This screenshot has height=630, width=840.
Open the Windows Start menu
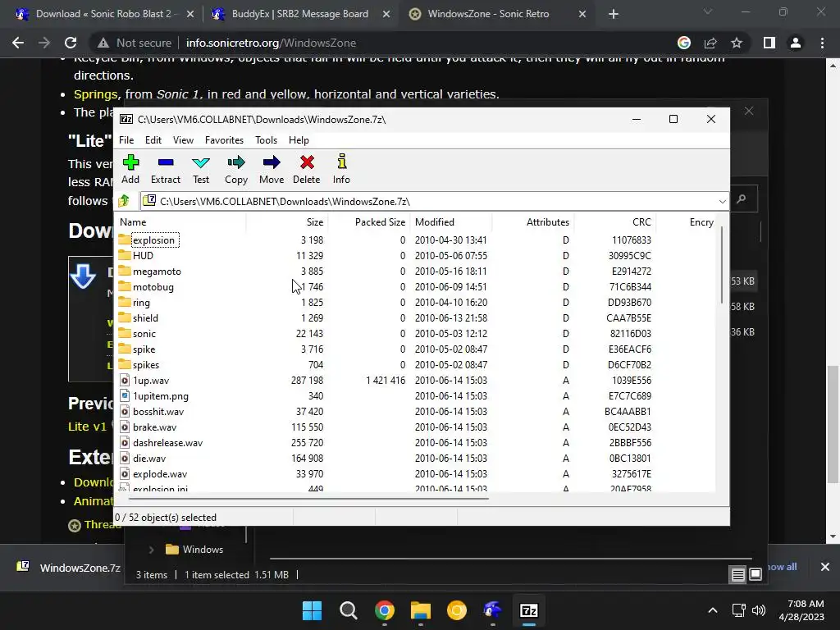pos(313,610)
